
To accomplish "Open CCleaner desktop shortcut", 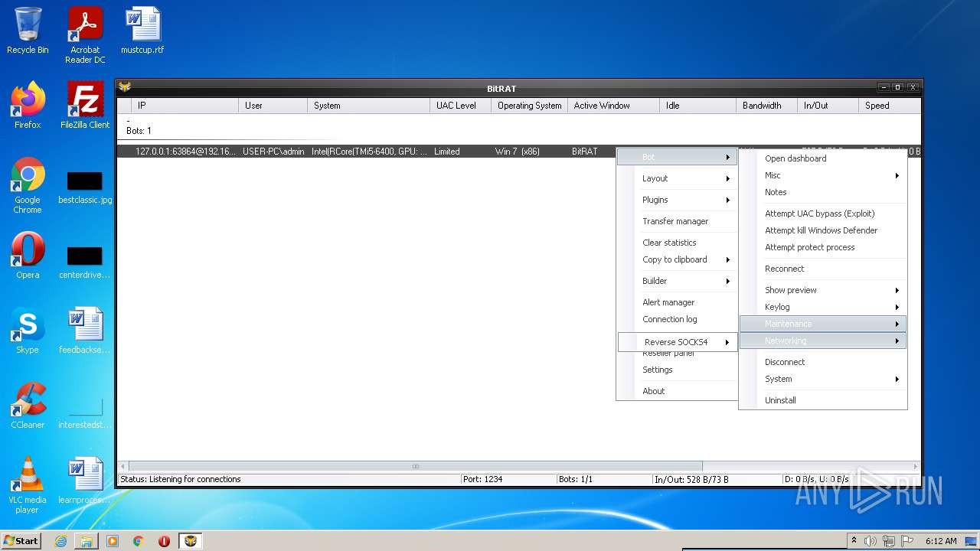I will pyautogui.click(x=28, y=406).
